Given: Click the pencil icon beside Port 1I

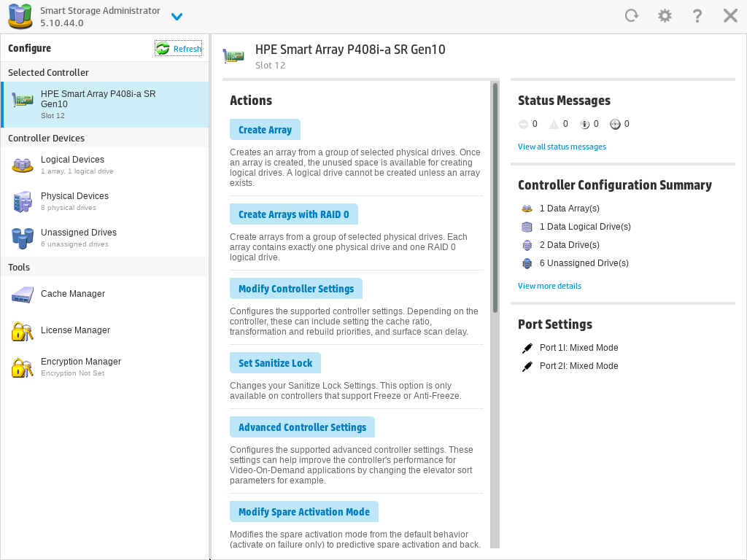Looking at the screenshot, I should (527, 348).
